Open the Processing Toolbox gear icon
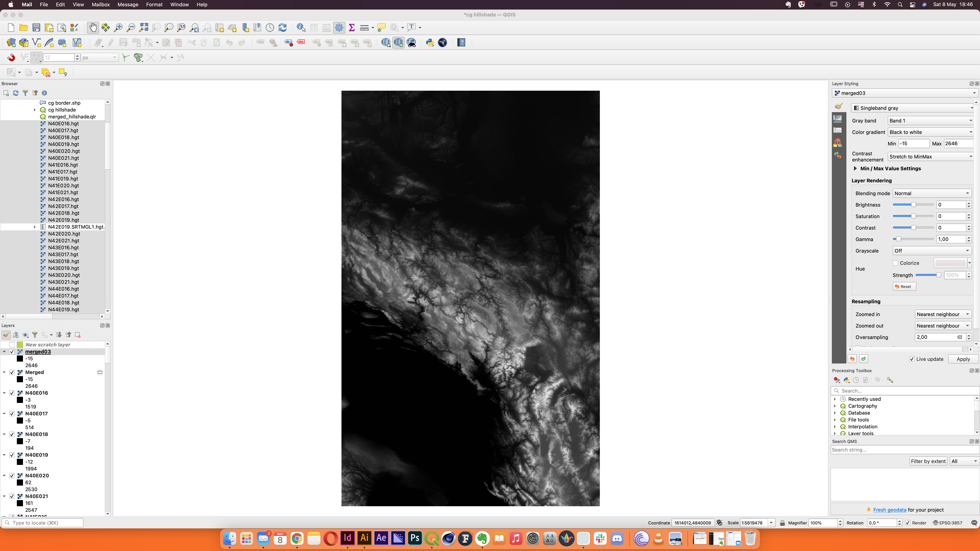This screenshot has height=551, width=980. coord(339,27)
